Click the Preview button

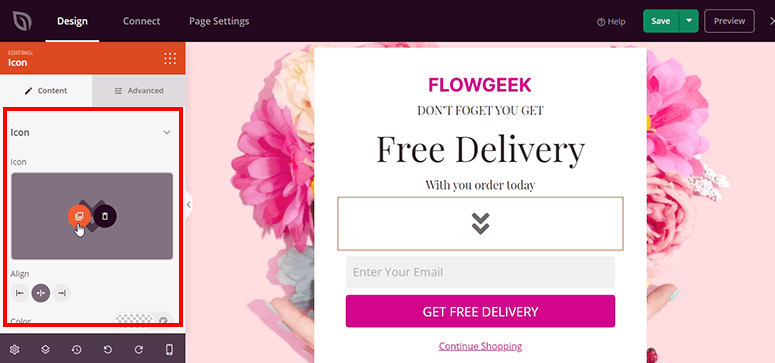[729, 21]
